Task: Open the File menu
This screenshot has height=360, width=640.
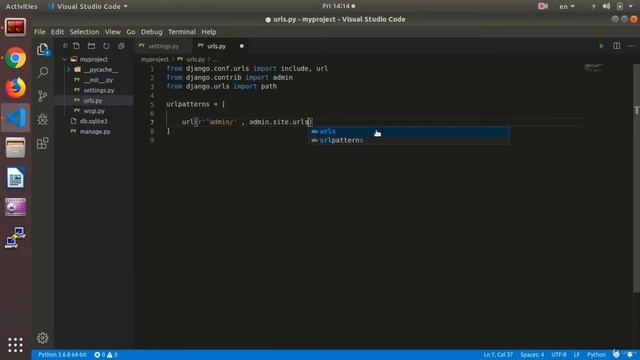Action: coord(40,32)
